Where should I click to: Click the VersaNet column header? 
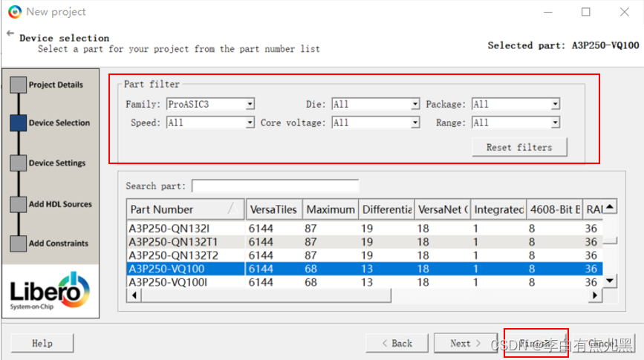(x=443, y=209)
